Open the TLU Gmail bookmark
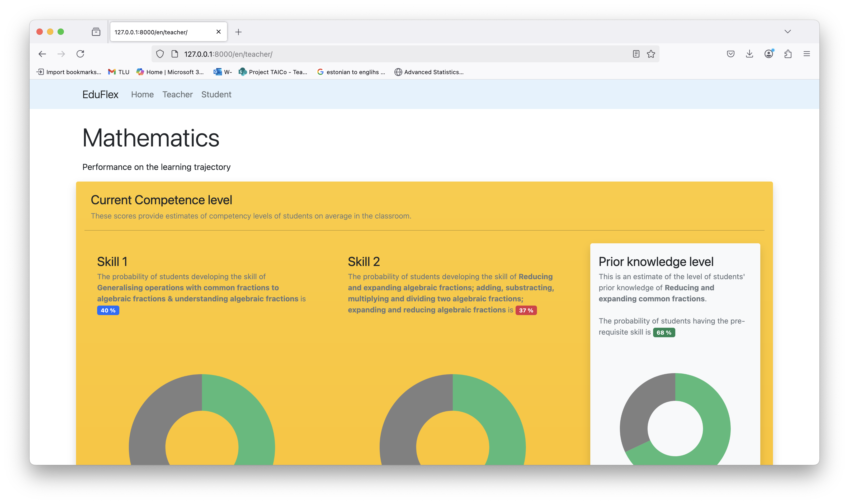This screenshot has width=849, height=504. tap(119, 72)
